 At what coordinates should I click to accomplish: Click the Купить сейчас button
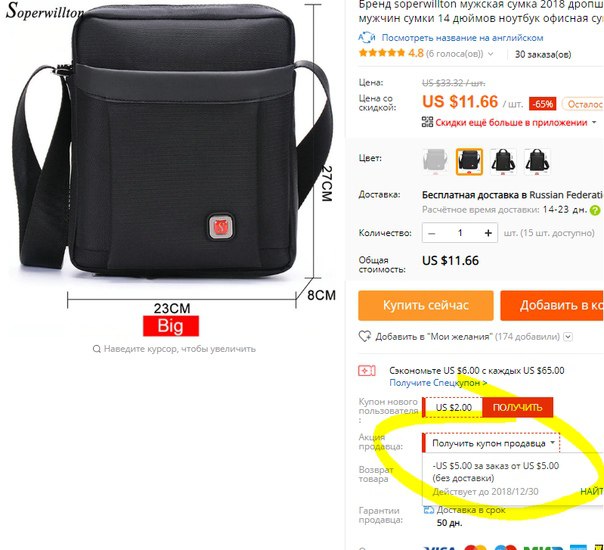click(x=426, y=305)
